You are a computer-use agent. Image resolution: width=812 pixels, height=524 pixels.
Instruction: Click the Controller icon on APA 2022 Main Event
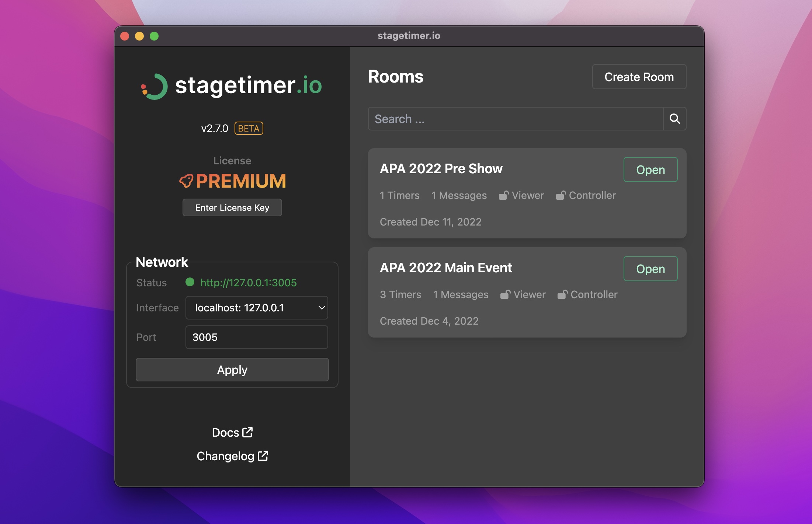point(561,294)
